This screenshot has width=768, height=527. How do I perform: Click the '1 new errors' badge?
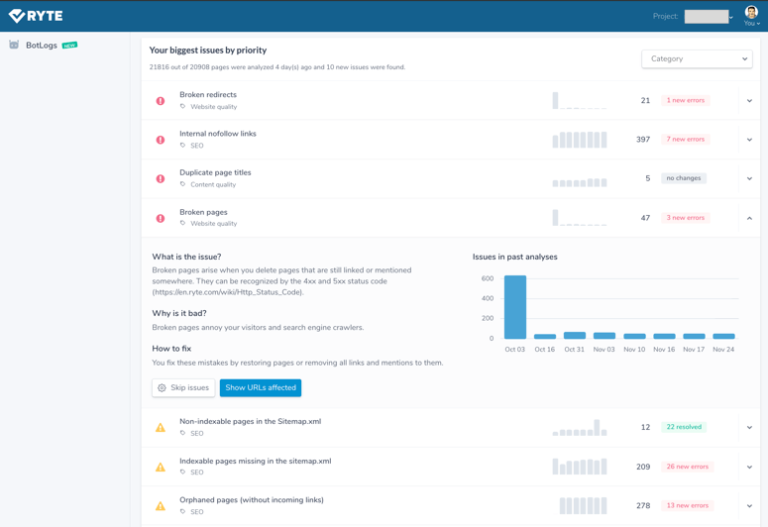pos(685,100)
